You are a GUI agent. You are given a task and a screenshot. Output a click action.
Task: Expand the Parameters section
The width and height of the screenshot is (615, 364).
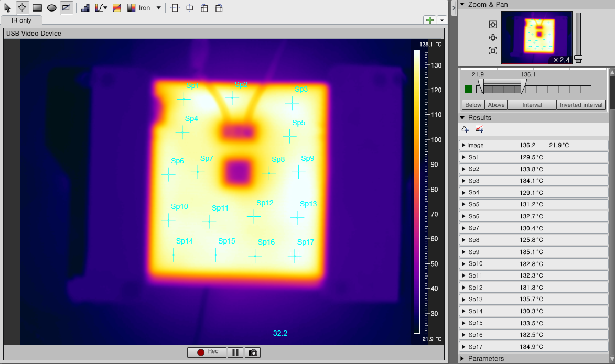pos(463,359)
